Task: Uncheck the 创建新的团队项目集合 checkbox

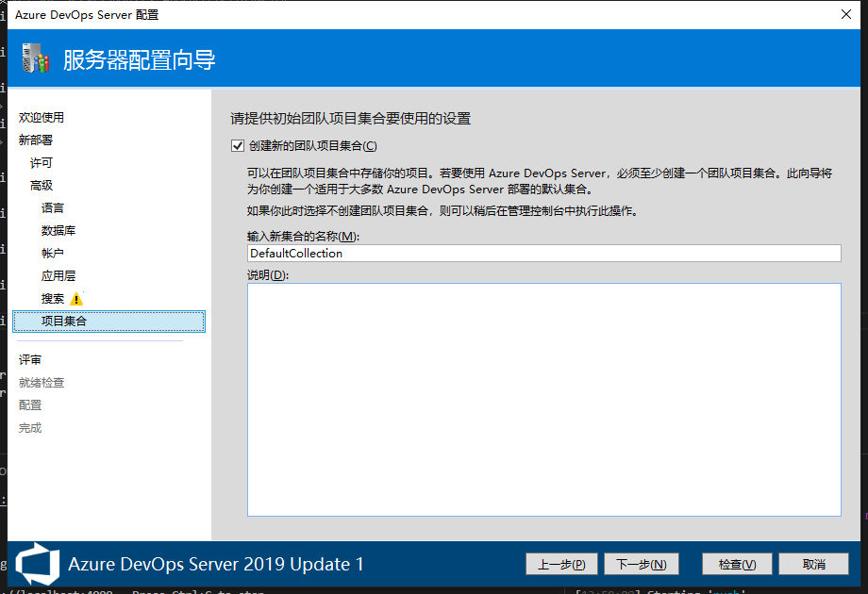Action: tap(238, 146)
